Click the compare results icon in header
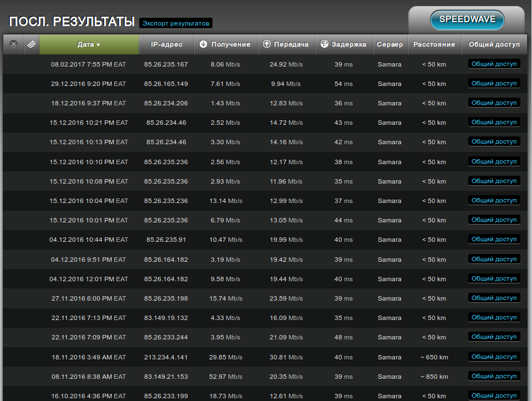Image resolution: width=532 pixels, height=401 pixels. click(x=32, y=44)
